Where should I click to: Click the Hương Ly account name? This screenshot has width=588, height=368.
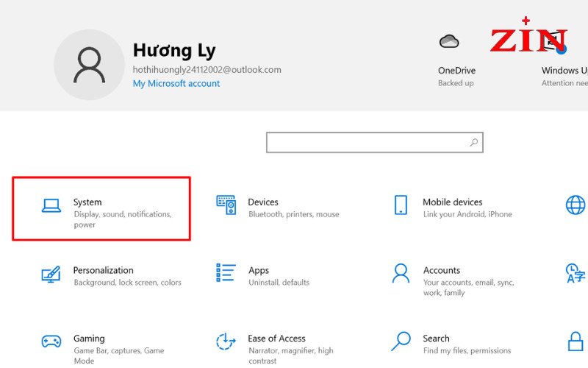pos(174,51)
